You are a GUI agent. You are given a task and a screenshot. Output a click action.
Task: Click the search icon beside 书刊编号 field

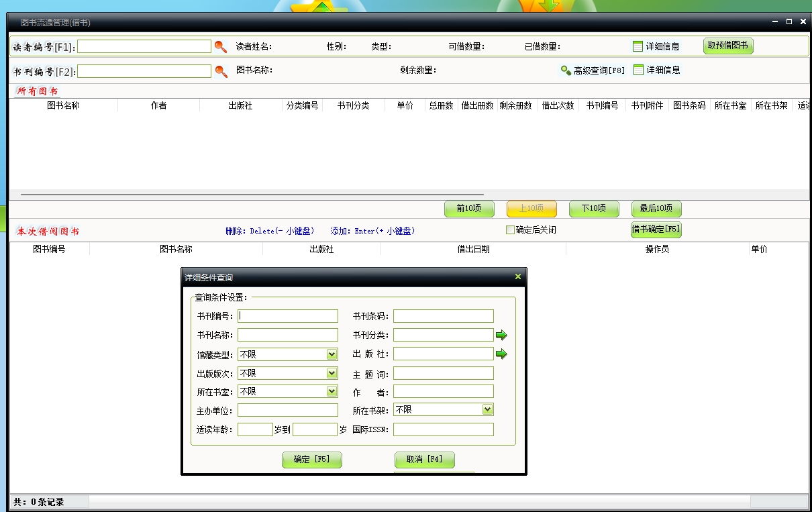[221, 70]
